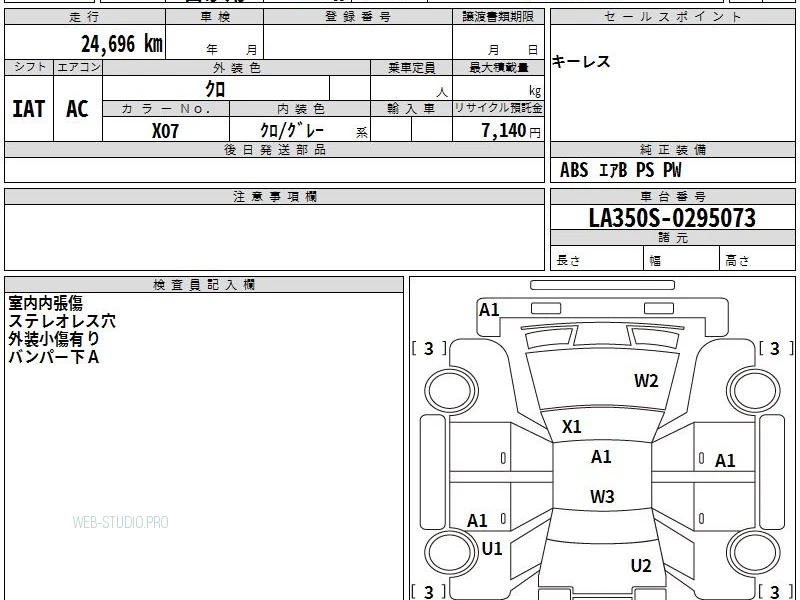Select the recycle deposit 7,140円 value

pos(511,131)
